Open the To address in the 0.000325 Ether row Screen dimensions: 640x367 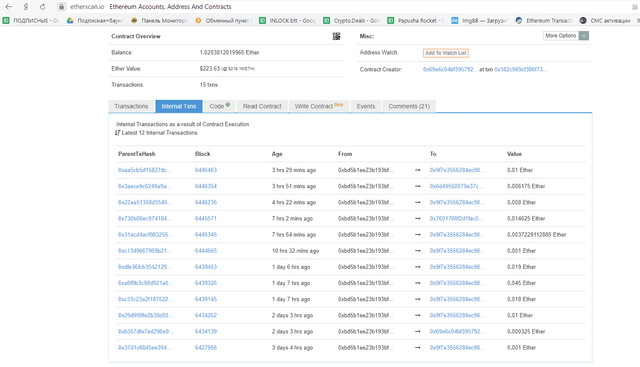(x=457, y=331)
